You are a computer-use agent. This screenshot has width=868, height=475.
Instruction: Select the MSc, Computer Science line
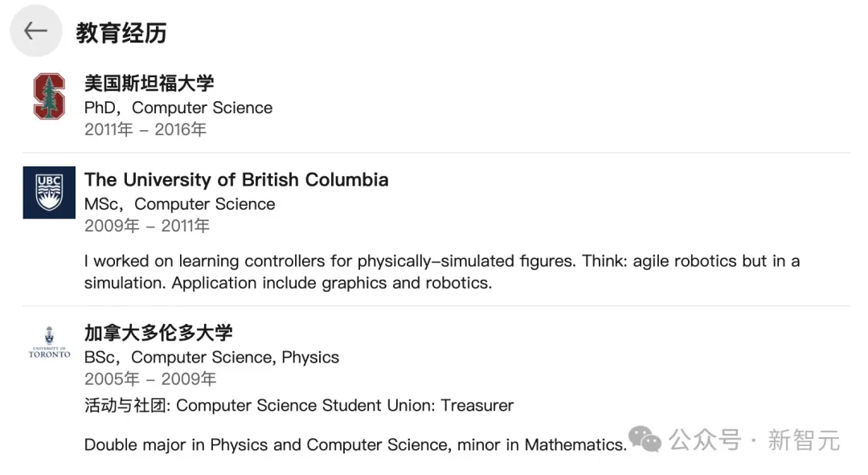pyautogui.click(x=179, y=204)
